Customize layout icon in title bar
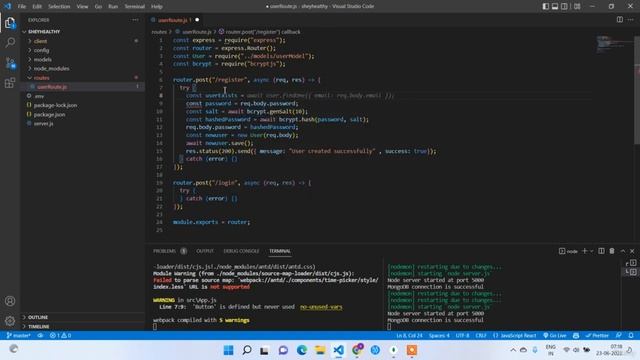 577,7
